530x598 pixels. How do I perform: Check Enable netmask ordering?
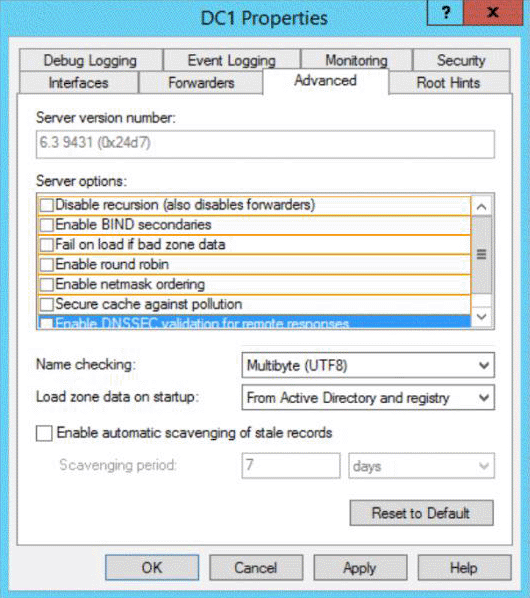coord(47,285)
